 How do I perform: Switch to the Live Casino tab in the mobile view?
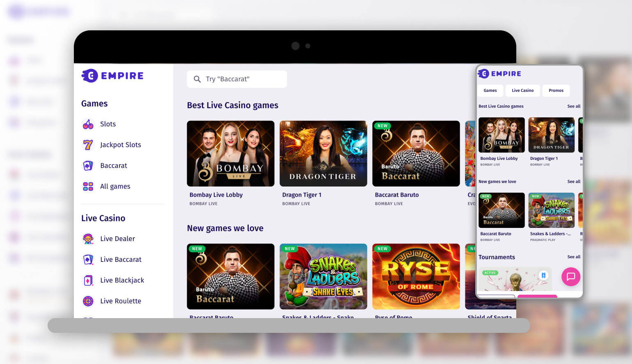(522, 91)
